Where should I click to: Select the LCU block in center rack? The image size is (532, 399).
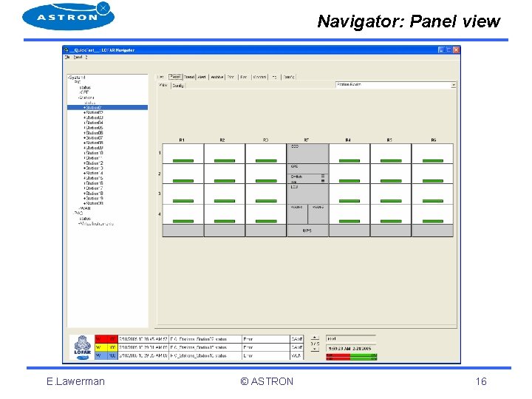tap(307, 194)
